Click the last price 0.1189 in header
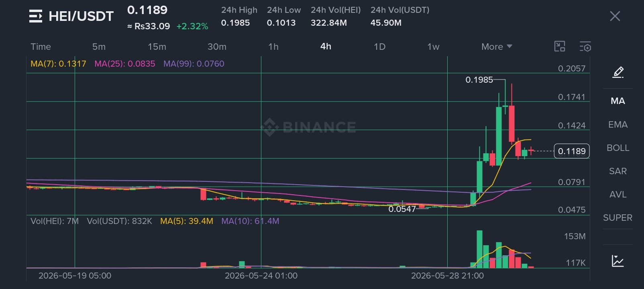 coord(147,10)
